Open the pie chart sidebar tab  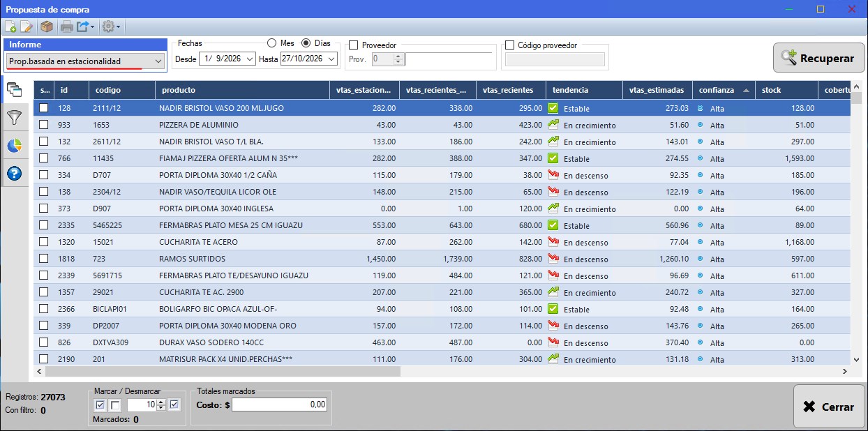coord(14,145)
